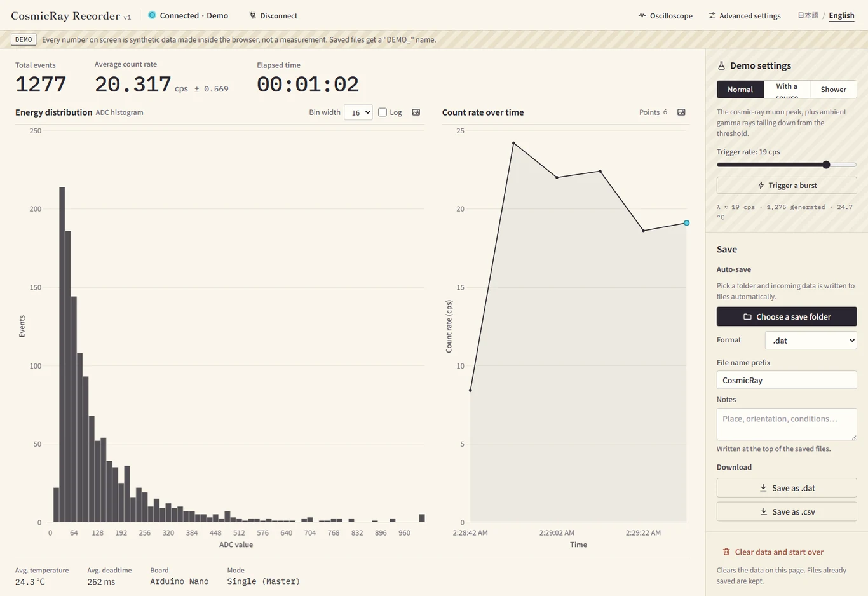868x596 pixels.
Task: Switch the language to English
Action: [x=841, y=15]
